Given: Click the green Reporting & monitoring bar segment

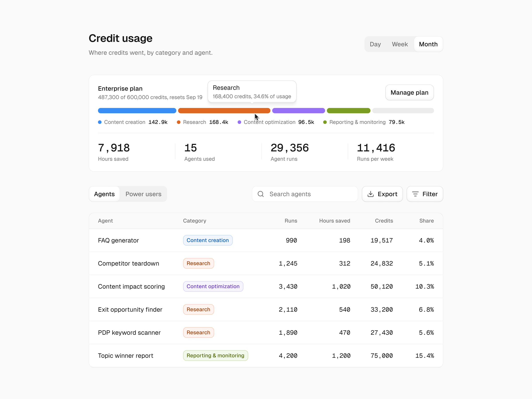Looking at the screenshot, I should click(348, 111).
